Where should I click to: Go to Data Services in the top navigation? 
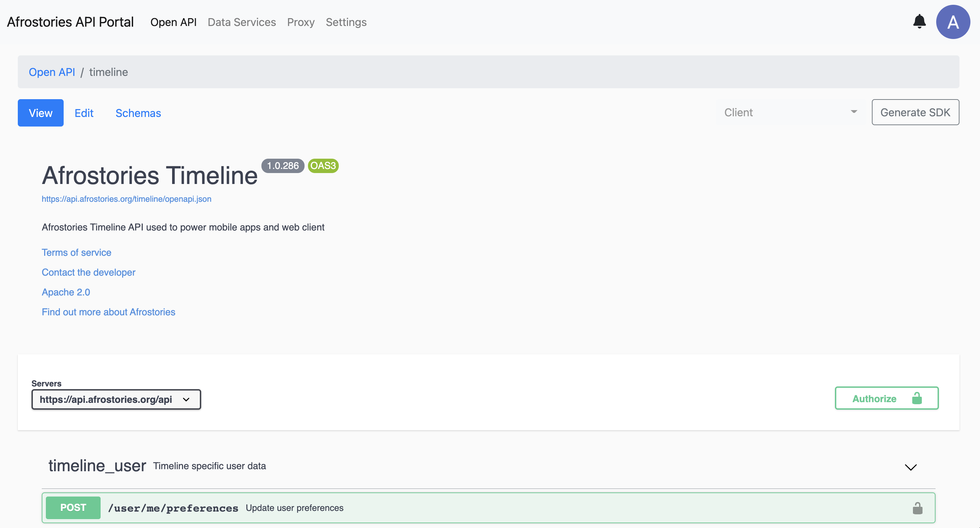pyautogui.click(x=242, y=22)
